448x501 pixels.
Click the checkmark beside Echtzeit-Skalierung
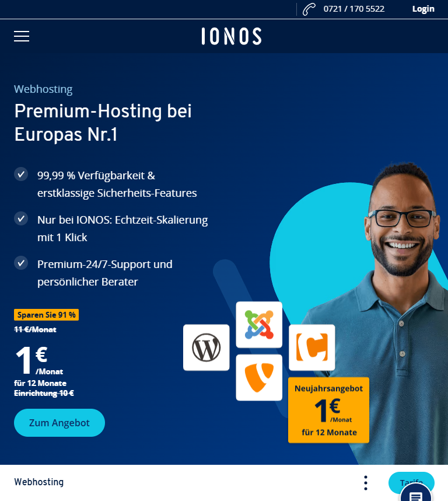pos(21,219)
